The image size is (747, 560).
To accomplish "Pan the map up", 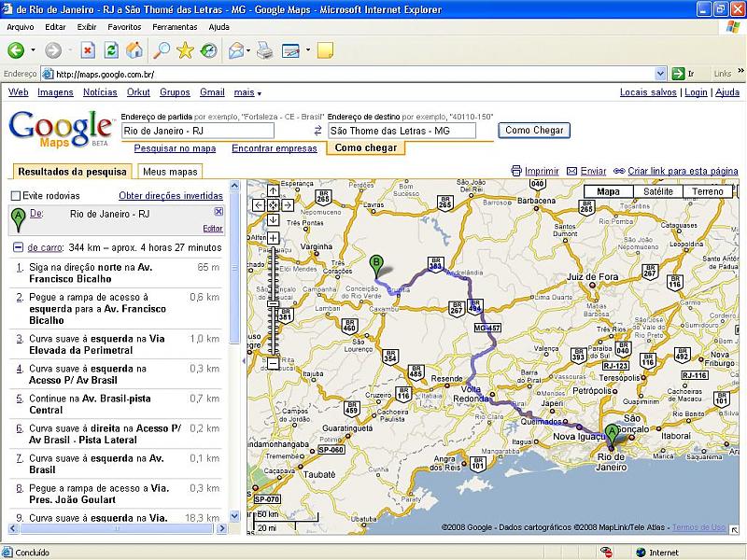I will 273,191.
